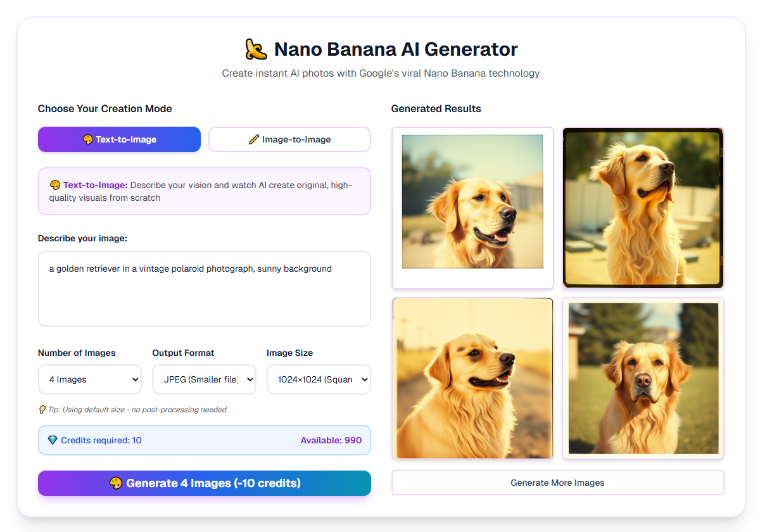Expand the Output Format dropdown
The image size is (760, 532).
click(x=204, y=379)
